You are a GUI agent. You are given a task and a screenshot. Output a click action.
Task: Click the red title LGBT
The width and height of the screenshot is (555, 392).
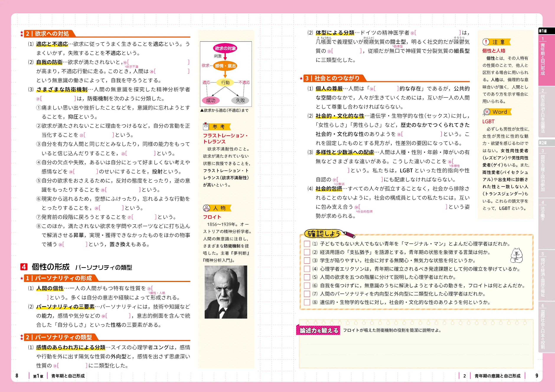click(x=488, y=121)
